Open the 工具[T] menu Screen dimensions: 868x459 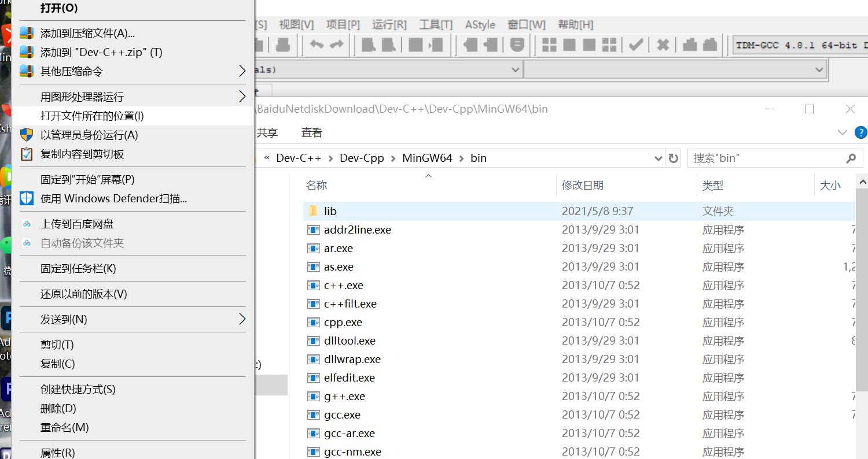436,25
